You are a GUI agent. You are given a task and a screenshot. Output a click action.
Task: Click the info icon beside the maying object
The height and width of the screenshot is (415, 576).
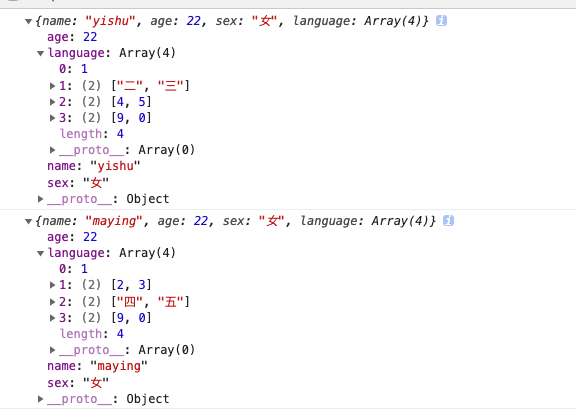(448, 221)
